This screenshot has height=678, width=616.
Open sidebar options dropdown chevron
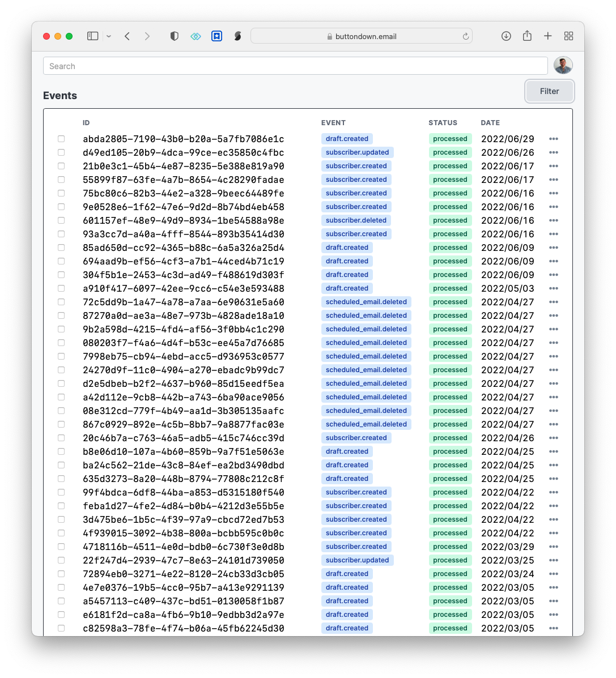pyautogui.click(x=109, y=36)
